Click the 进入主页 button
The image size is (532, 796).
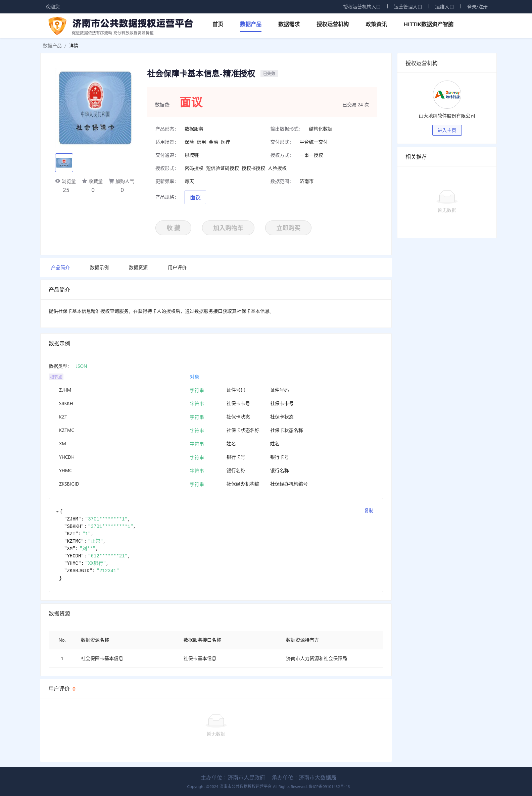pos(447,130)
